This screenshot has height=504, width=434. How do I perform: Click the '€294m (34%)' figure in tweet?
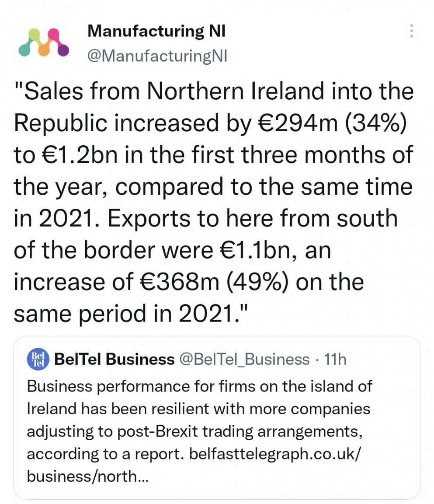click(332, 123)
